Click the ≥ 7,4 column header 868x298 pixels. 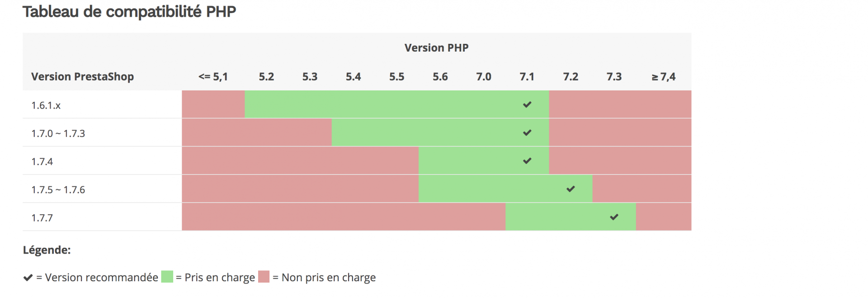click(663, 77)
